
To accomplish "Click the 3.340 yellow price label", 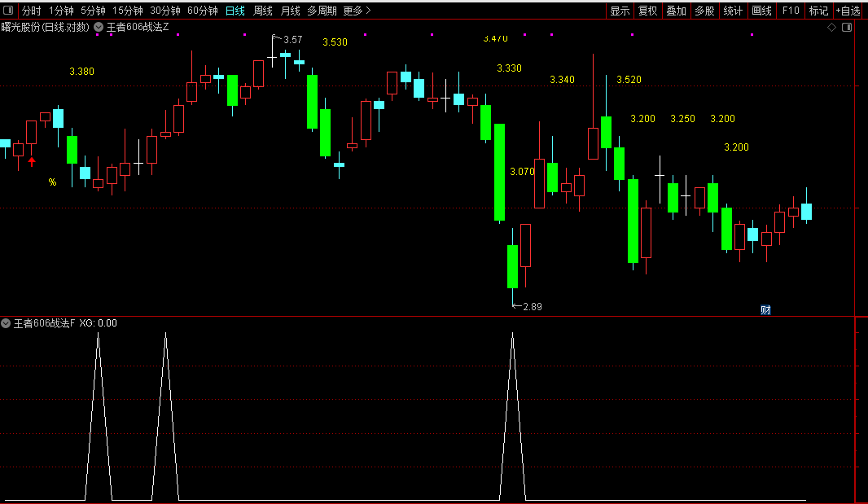I will (563, 80).
